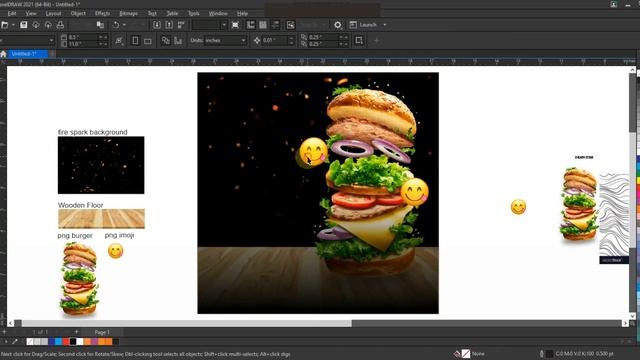
Task: Click the nudge distance icon
Action: (257, 40)
